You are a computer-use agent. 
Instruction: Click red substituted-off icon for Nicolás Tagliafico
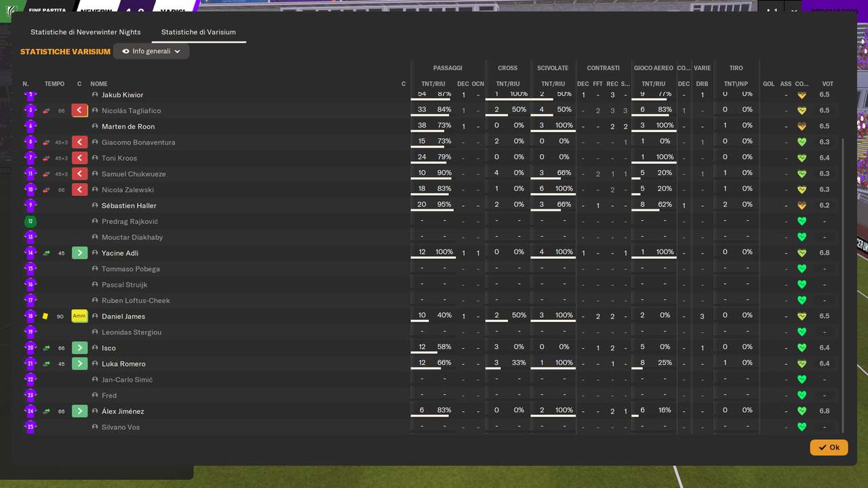pyautogui.click(x=79, y=110)
